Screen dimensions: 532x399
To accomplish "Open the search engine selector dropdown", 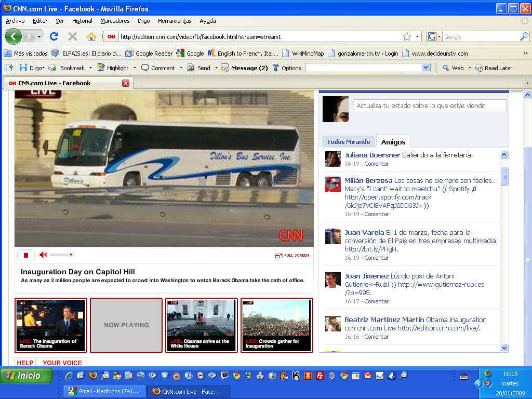I will click(440, 36).
